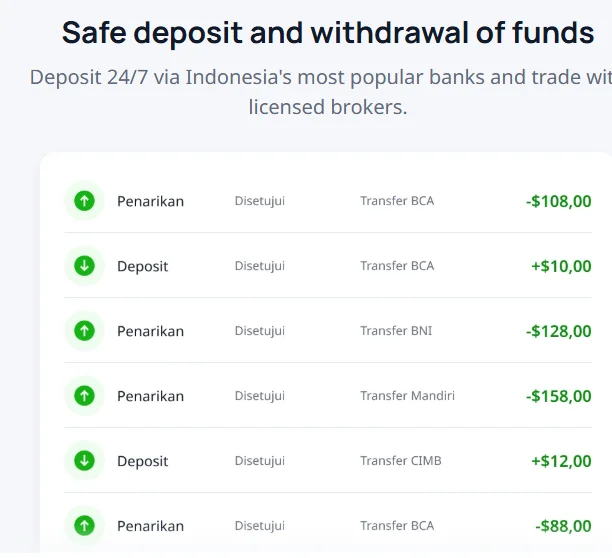This screenshot has width=612, height=558.
Task: Click the up-arrow icon beside the -$108,00 withdrawal
Action: coord(84,201)
